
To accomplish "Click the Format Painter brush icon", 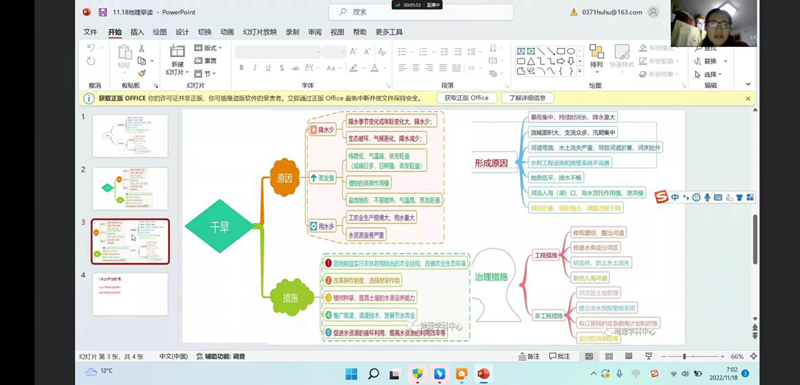I will coord(141,73).
